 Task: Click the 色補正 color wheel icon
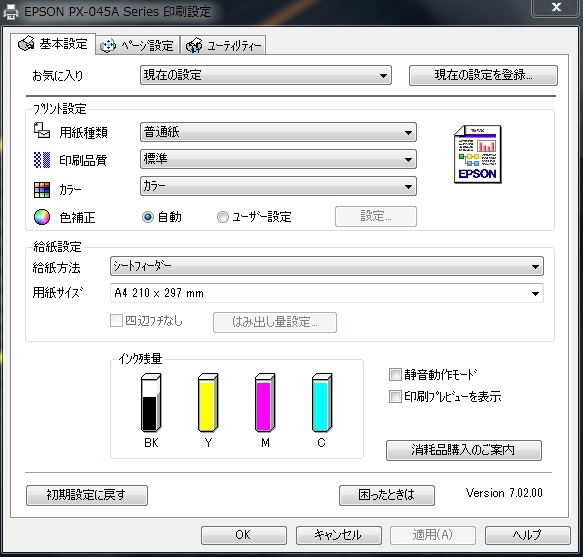tap(42, 217)
